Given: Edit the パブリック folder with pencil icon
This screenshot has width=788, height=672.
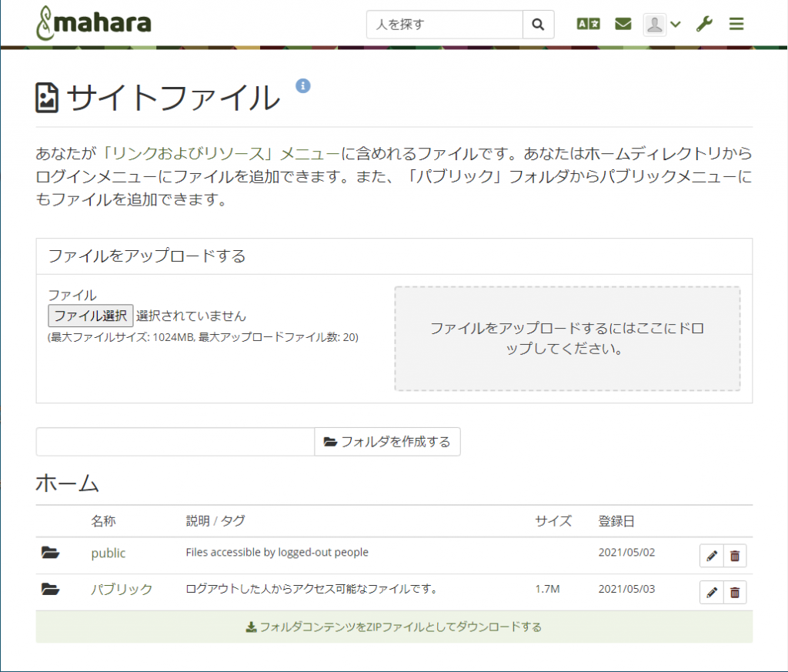Looking at the screenshot, I should click(711, 592).
